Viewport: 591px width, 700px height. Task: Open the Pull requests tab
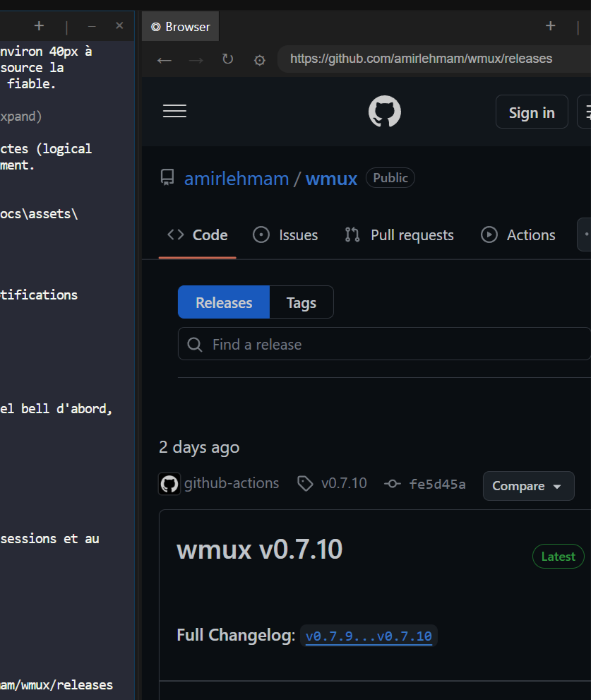pos(399,235)
